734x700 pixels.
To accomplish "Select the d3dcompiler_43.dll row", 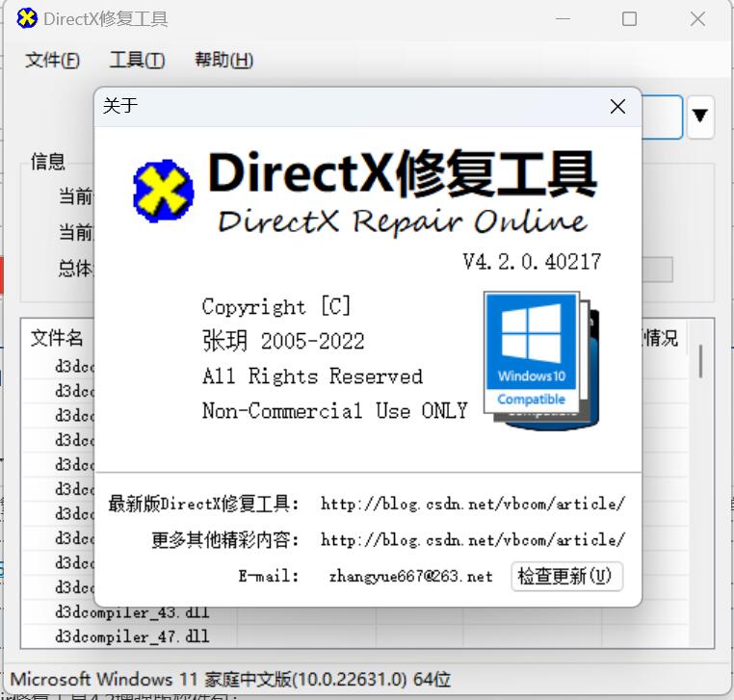I will (132, 612).
